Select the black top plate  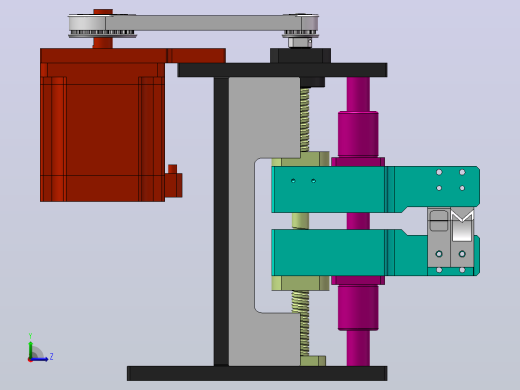282,70
